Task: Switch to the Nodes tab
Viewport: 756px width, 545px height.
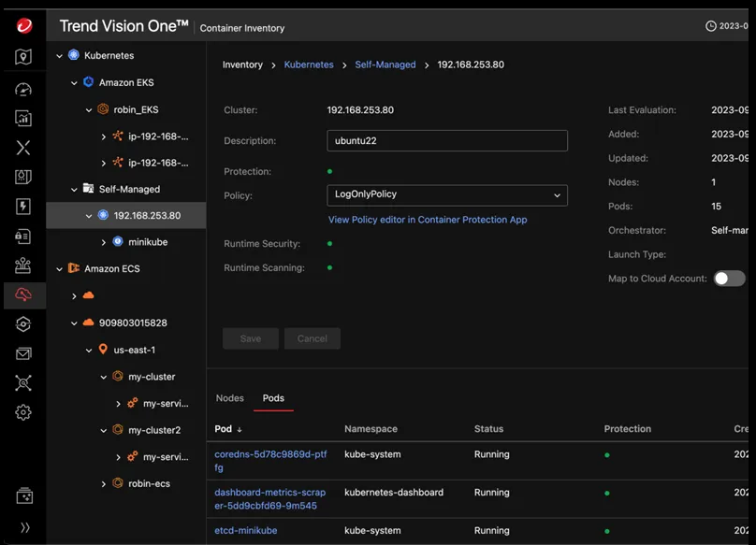Action: (x=229, y=398)
